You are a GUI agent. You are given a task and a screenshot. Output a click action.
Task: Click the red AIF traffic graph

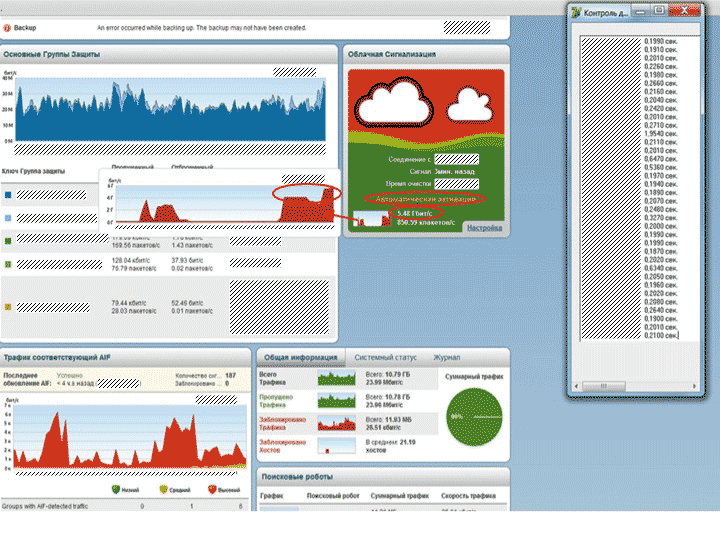[x=130, y=436]
